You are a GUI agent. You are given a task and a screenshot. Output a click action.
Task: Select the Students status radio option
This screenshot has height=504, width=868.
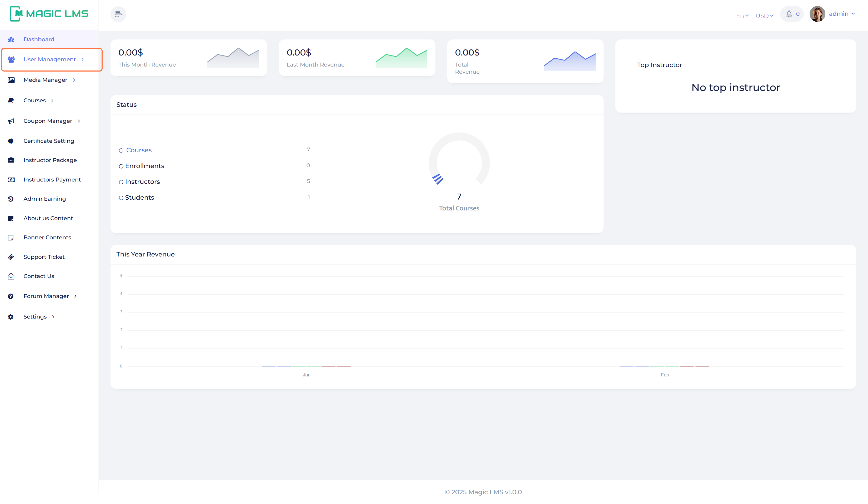pos(121,198)
